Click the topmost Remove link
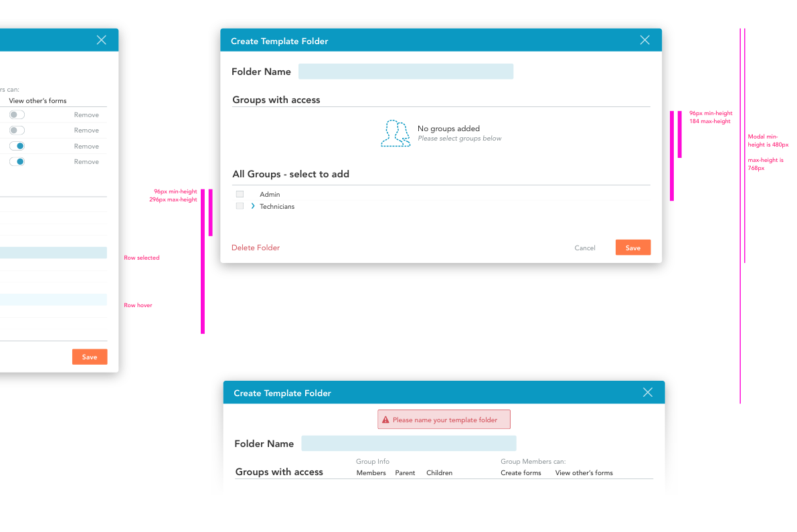The image size is (797, 532). [86, 115]
